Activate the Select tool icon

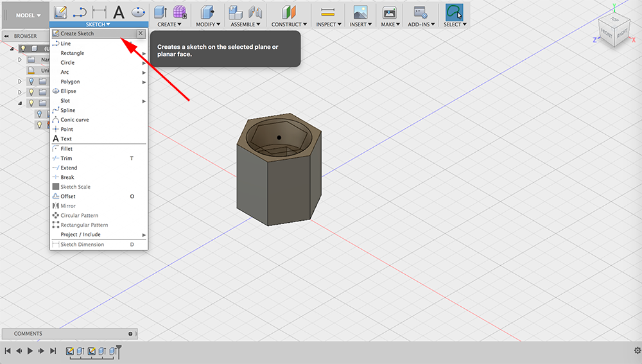[455, 12]
